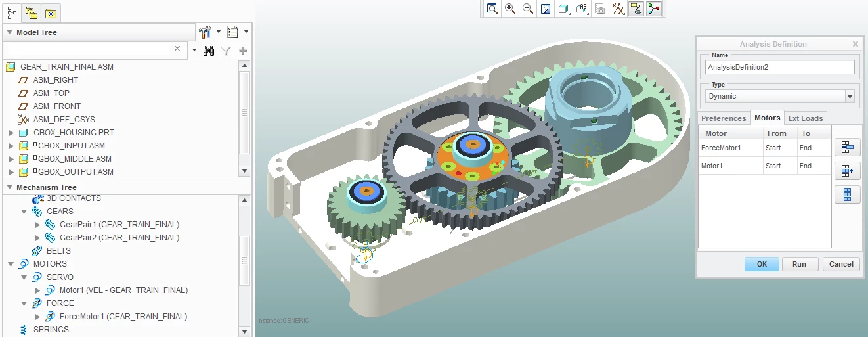Click the tree filter funnel icon
The width and height of the screenshot is (868, 337).
[226, 51]
